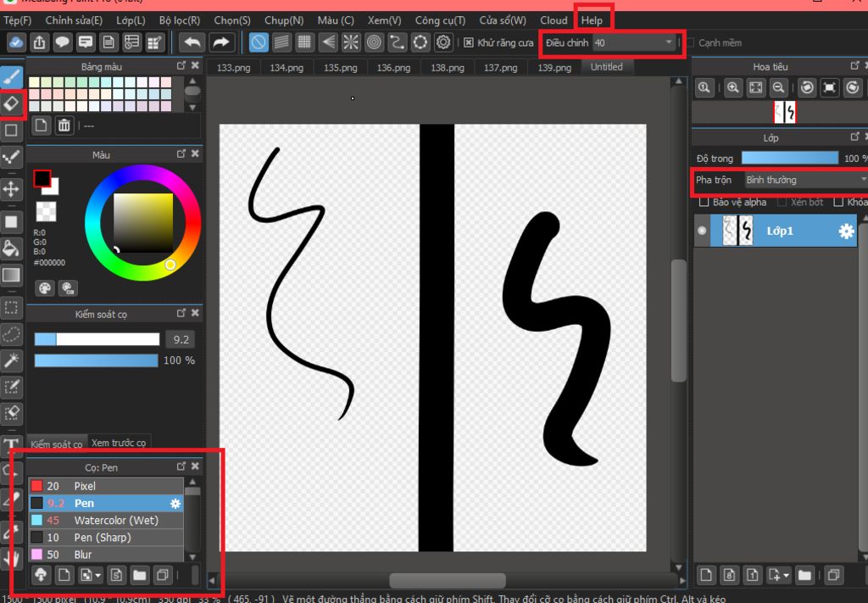Screen dimensions: 868x603
Task: Zoom out the navigator view
Action: [x=778, y=87]
